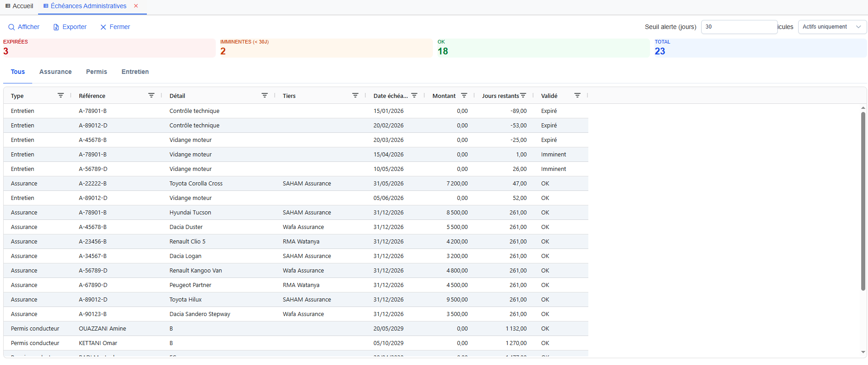Click the Seuil alerte jours input field
The width and height of the screenshot is (868, 365).
click(x=739, y=27)
